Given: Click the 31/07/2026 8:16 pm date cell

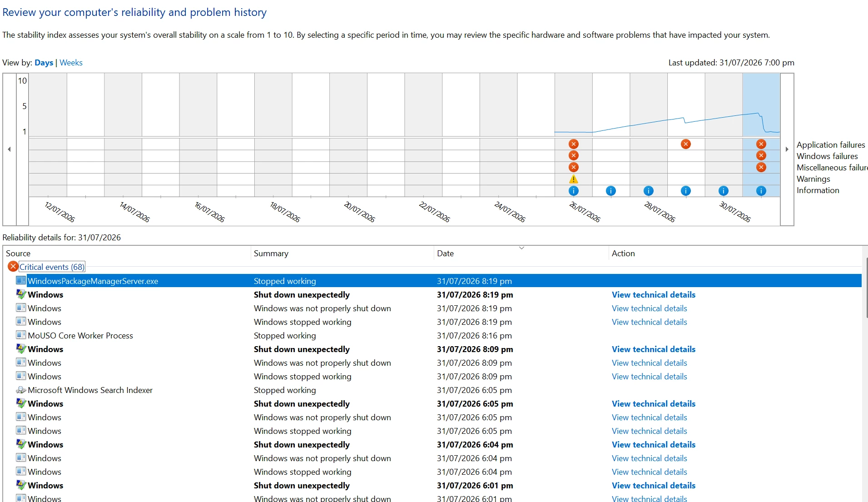Looking at the screenshot, I should pos(474,335).
